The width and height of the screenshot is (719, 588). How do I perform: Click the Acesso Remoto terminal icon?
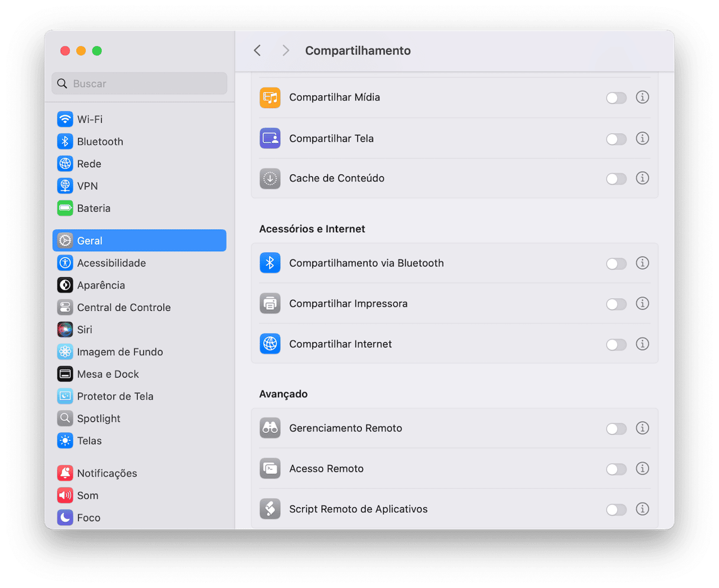tap(270, 469)
